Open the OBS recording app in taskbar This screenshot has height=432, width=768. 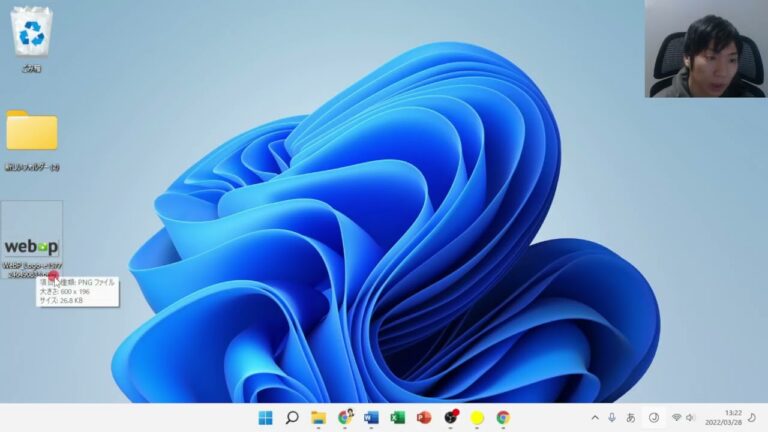(451, 417)
